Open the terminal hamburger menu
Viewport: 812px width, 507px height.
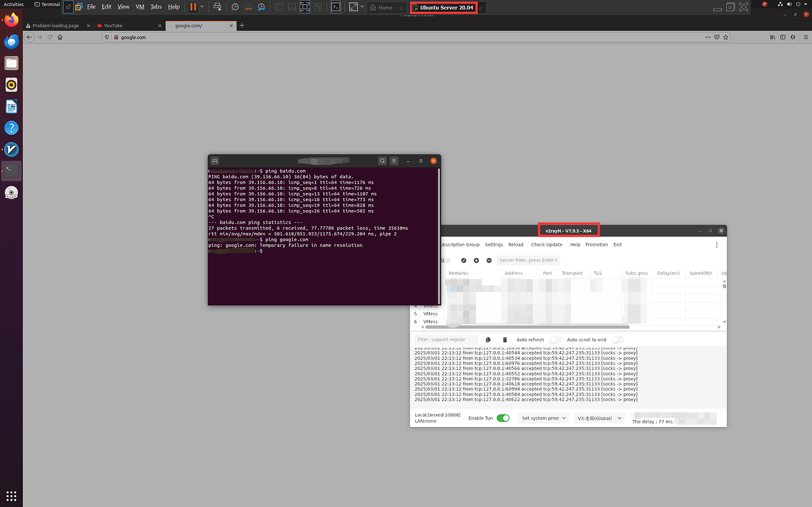pos(394,161)
